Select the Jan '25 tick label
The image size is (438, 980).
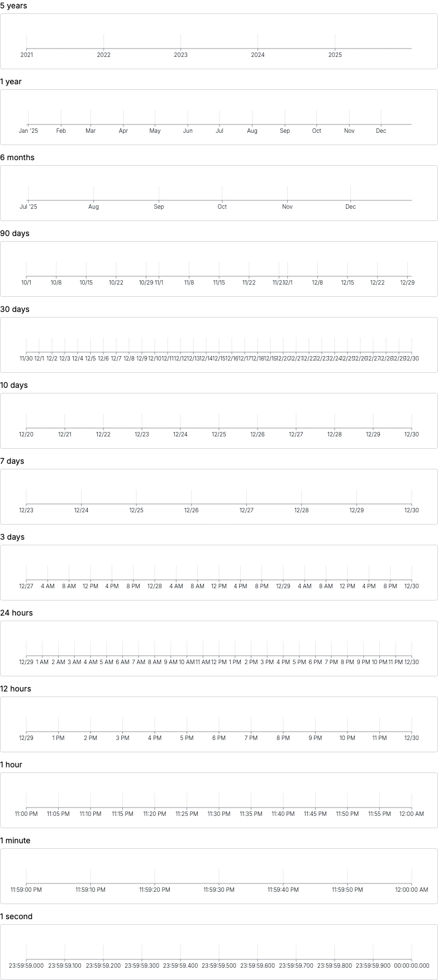pyautogui.click(x=28, y=131)
